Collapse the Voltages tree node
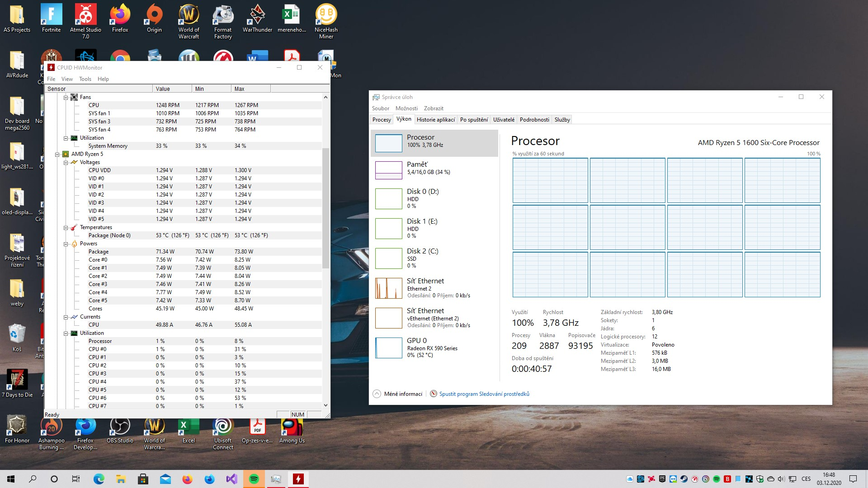The width and height of the screenshot is (868, 488). (x=66, y=162)
